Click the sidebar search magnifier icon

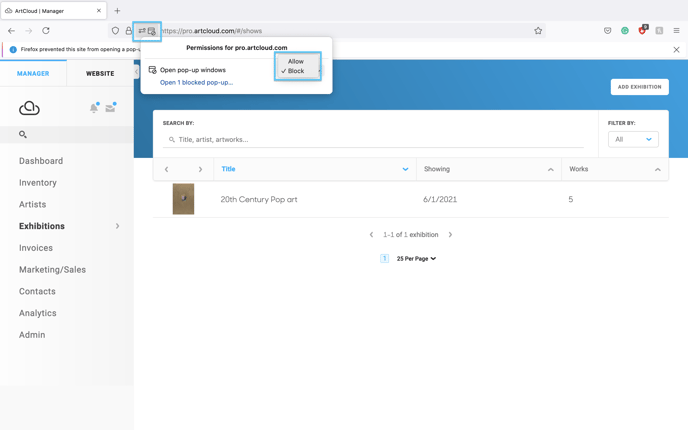coord(23,134)
